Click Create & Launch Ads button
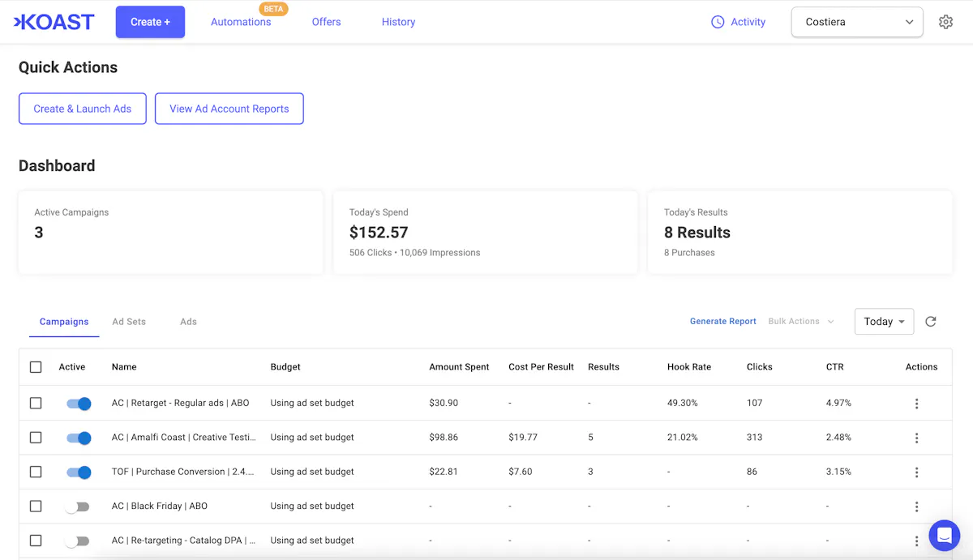Viewport: 973px width, 560px height. click(x=83, y=109)
